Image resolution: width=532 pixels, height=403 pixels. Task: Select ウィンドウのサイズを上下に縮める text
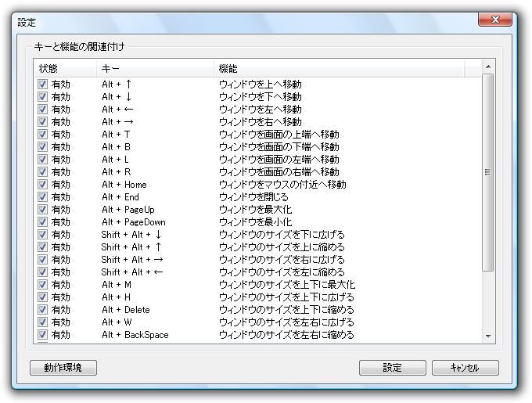(x=286, y=310)
